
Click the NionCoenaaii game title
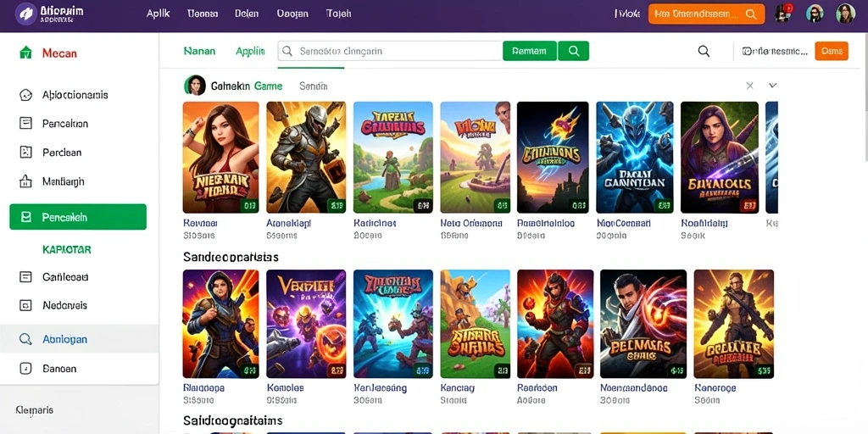tap(624, 223)
